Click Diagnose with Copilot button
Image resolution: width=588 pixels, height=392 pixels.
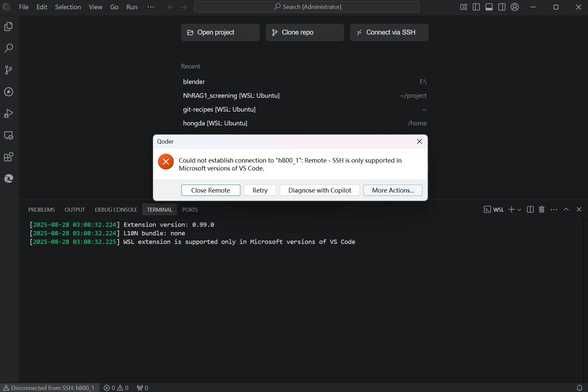[x=320, y=190]
